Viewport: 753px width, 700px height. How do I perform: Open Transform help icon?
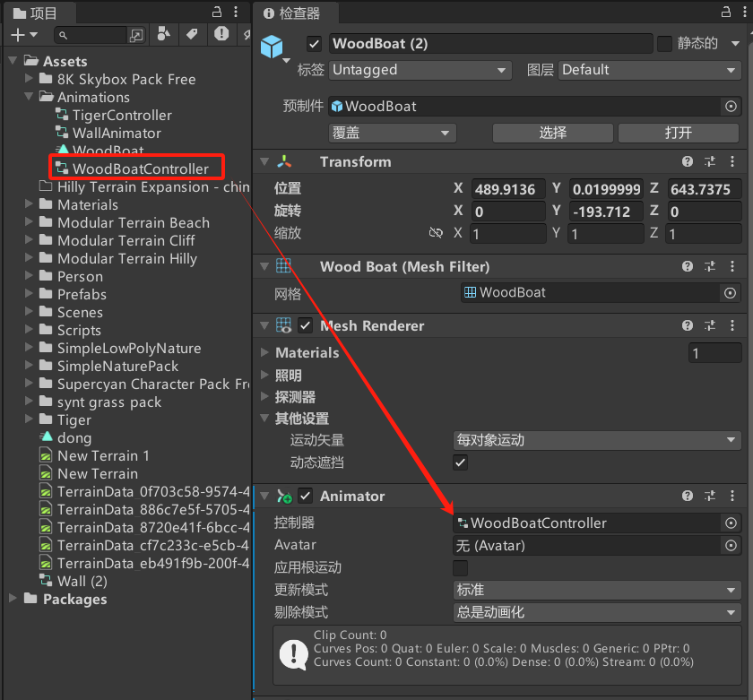(x=688, y=161)
